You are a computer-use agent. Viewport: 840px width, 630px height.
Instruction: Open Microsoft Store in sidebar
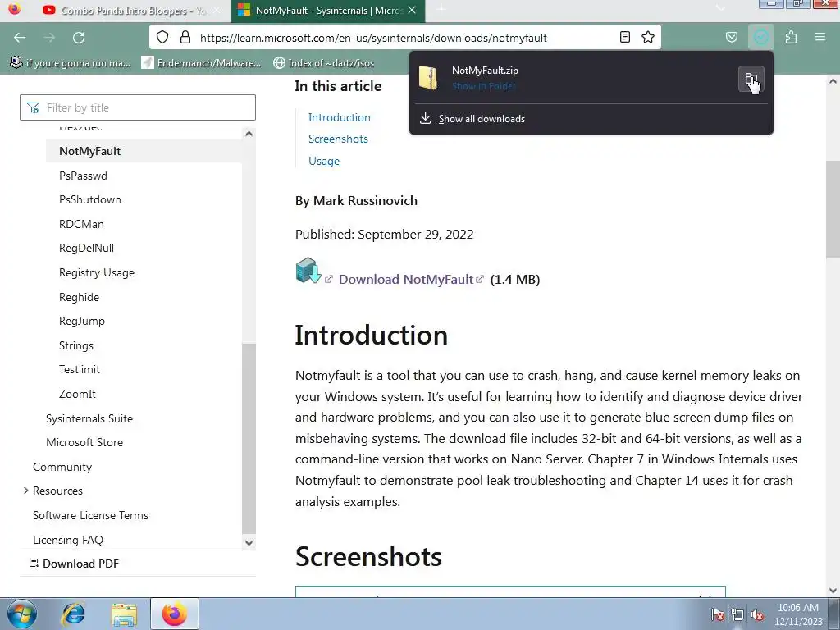click(x=84, y=442)
